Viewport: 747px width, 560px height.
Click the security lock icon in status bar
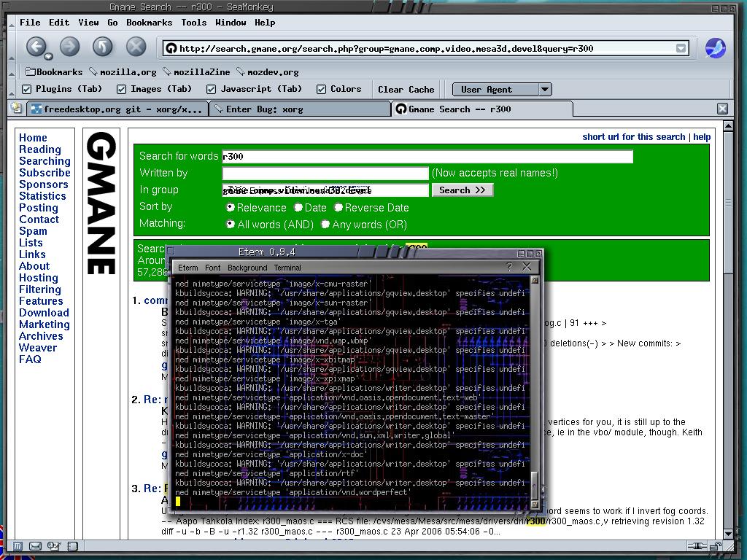tap(717, 546)
